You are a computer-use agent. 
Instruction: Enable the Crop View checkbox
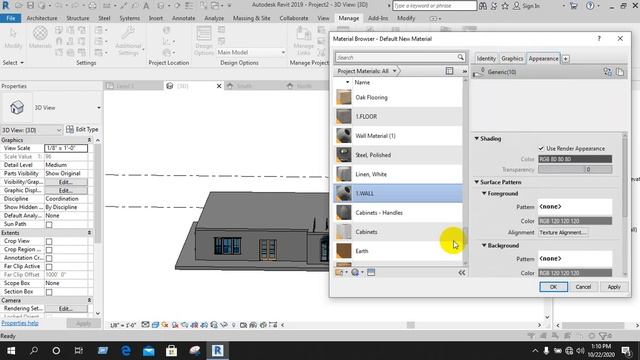(x=49, y=241)
